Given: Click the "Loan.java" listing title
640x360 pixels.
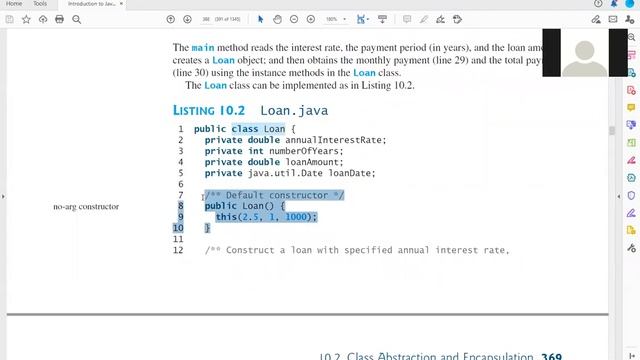Looking at the screenshot, I should 294,111.
